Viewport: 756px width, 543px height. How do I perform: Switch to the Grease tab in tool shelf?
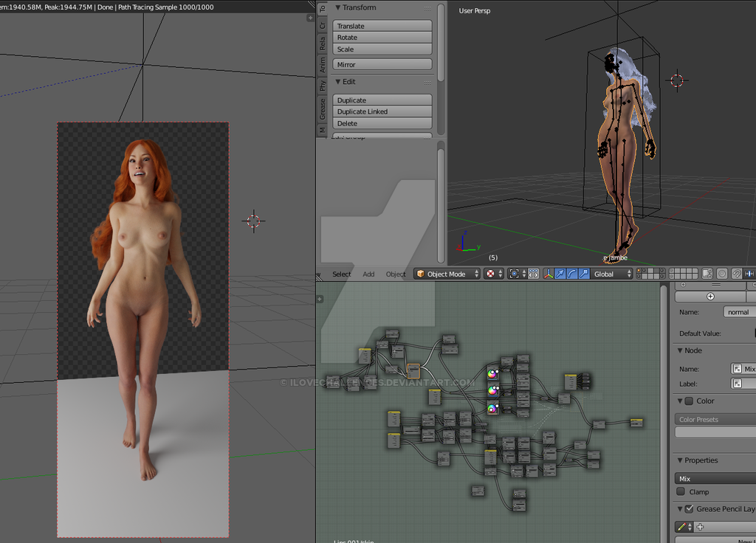322,109
